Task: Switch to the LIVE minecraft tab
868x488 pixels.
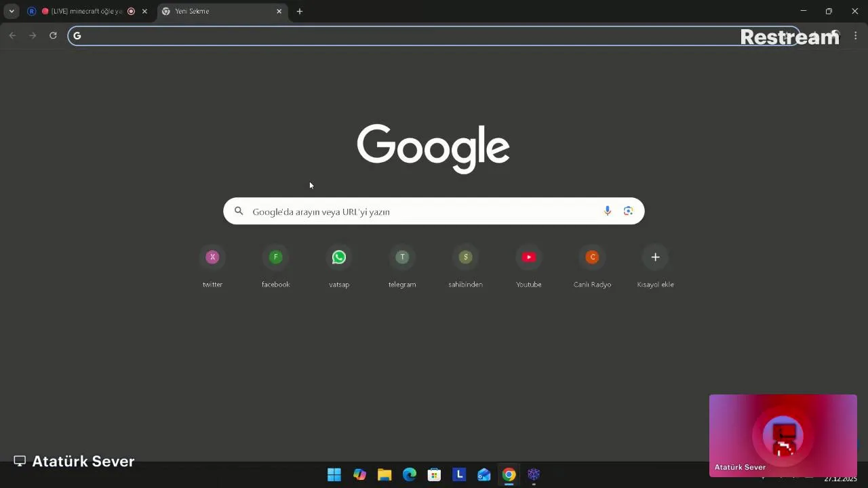Action: point(88,11)
